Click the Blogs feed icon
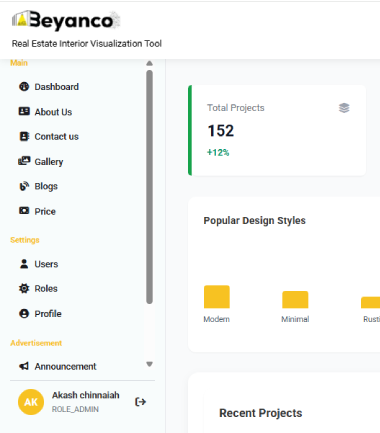Viewport: 380px width, 433px height. (24, 186)
